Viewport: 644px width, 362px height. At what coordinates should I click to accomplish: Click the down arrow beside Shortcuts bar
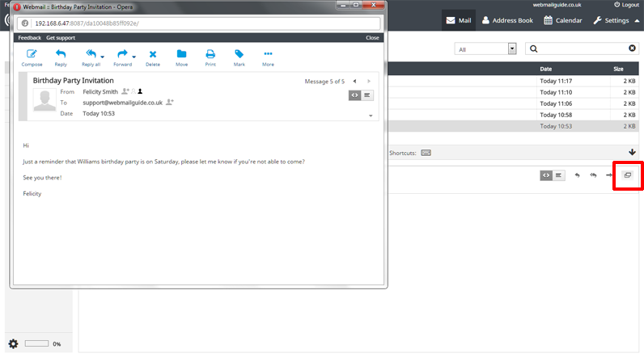632,152
